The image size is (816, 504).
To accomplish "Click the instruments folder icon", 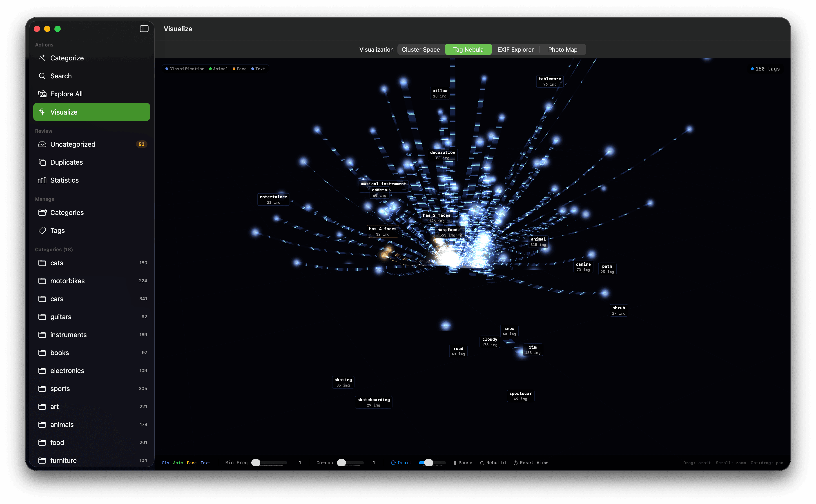I will [x=42, y=335].
